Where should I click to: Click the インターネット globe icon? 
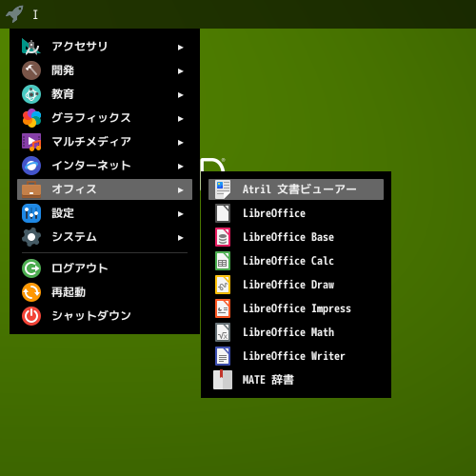[x=31, y=166]
